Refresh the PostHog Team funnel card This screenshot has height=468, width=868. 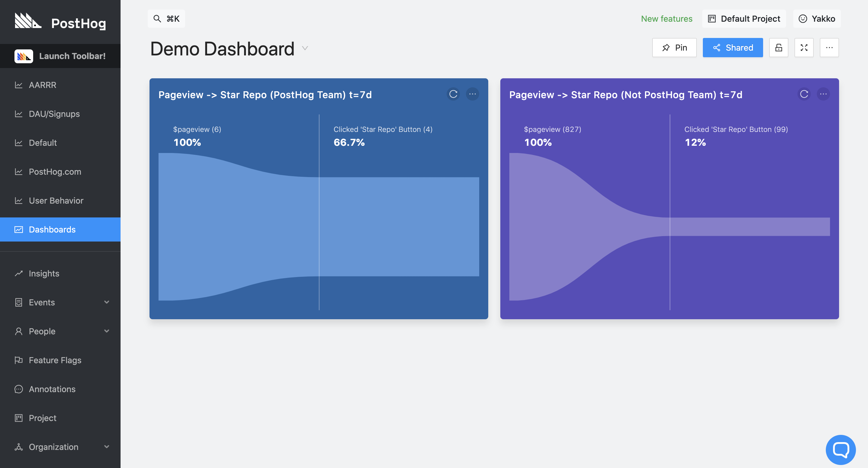(453, 94)
